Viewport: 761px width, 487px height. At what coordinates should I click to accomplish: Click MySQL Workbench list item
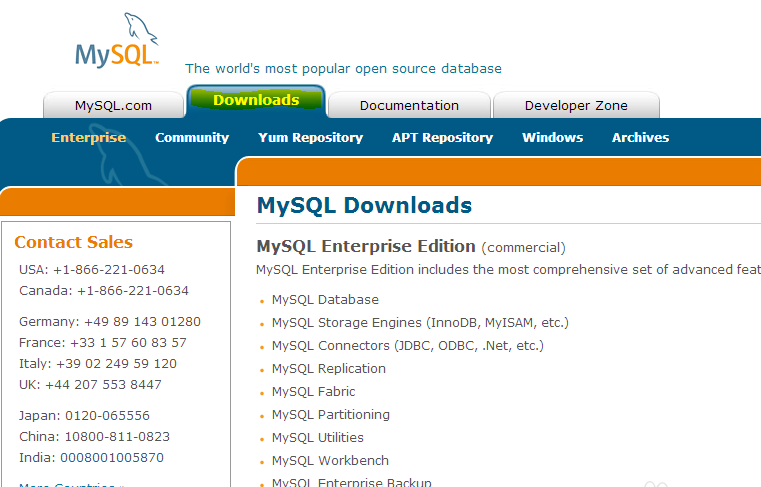pos(330,460)
